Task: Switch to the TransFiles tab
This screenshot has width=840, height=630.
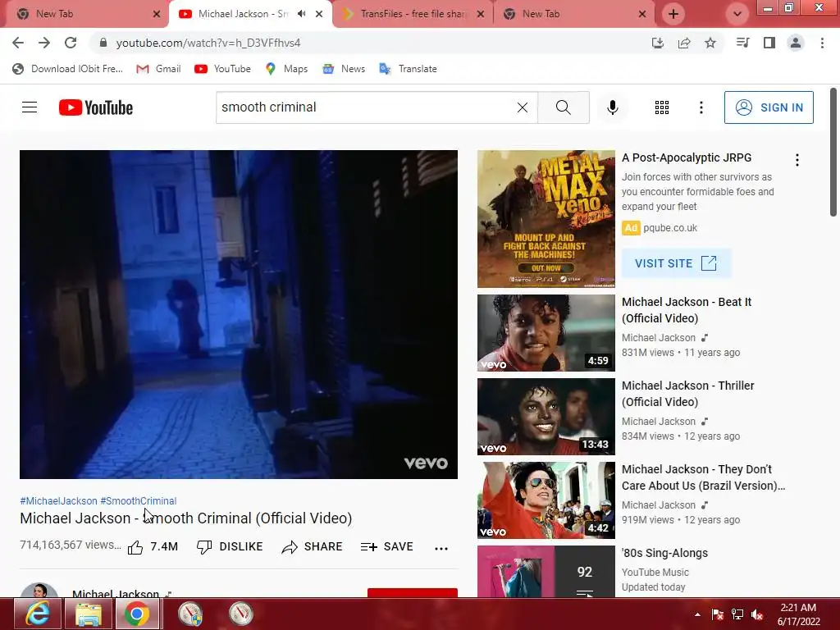Action: pos(412,14)
